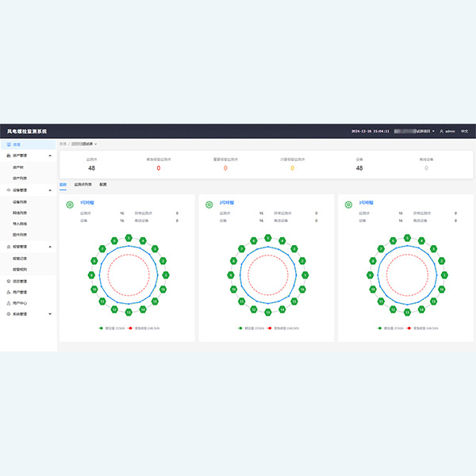
Task: Click the 总览 overview icon in sidebar
Action: [x=8, y=144]
